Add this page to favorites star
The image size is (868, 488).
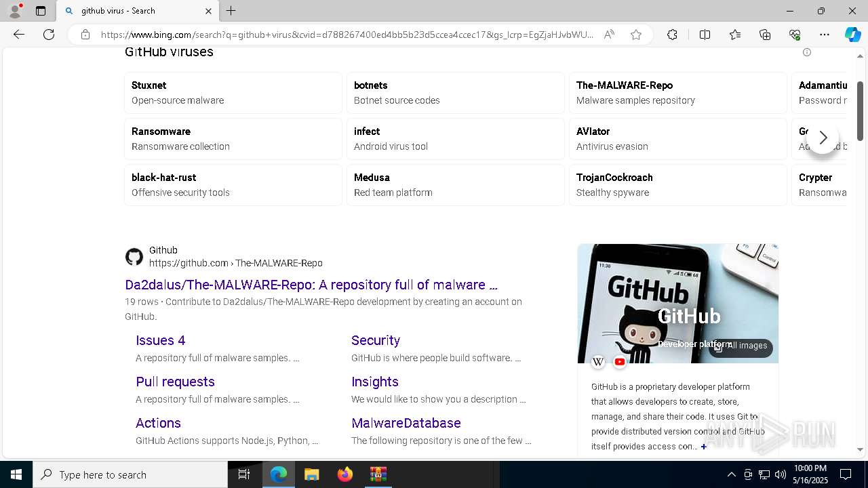point(636,35)
